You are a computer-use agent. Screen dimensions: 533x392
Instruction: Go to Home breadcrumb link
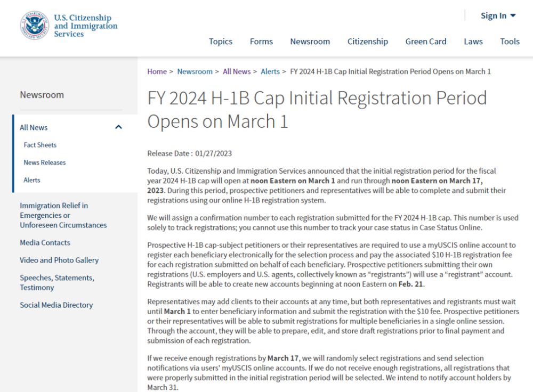157,71
